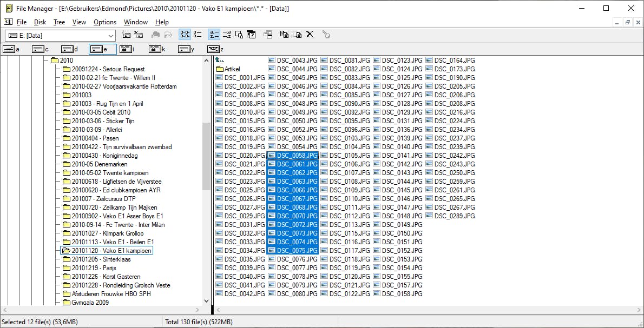Select file DSC_0001.JPG
Image resolution: width=644 pixels, height=328 pixels.
240,77
